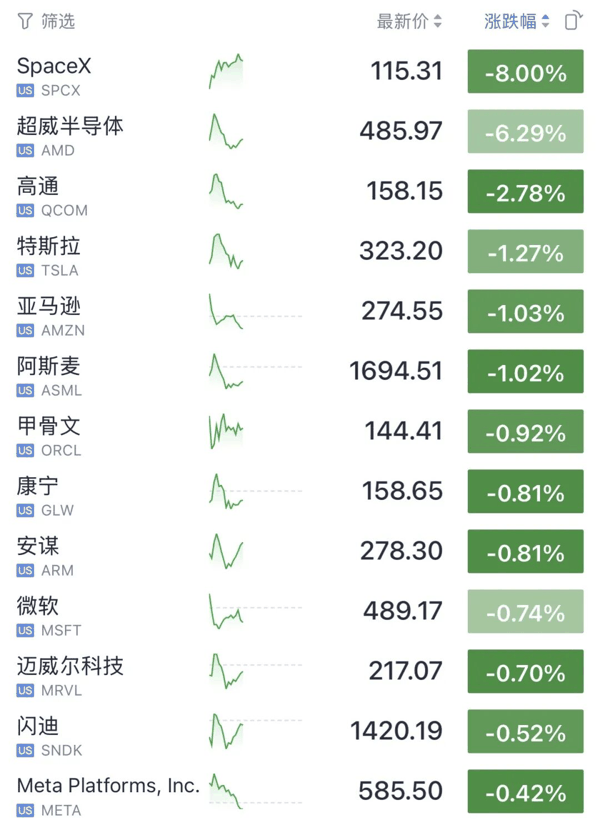Open SpaceX mini trend chart
This screenshot has height=825, width=600.
226,71
